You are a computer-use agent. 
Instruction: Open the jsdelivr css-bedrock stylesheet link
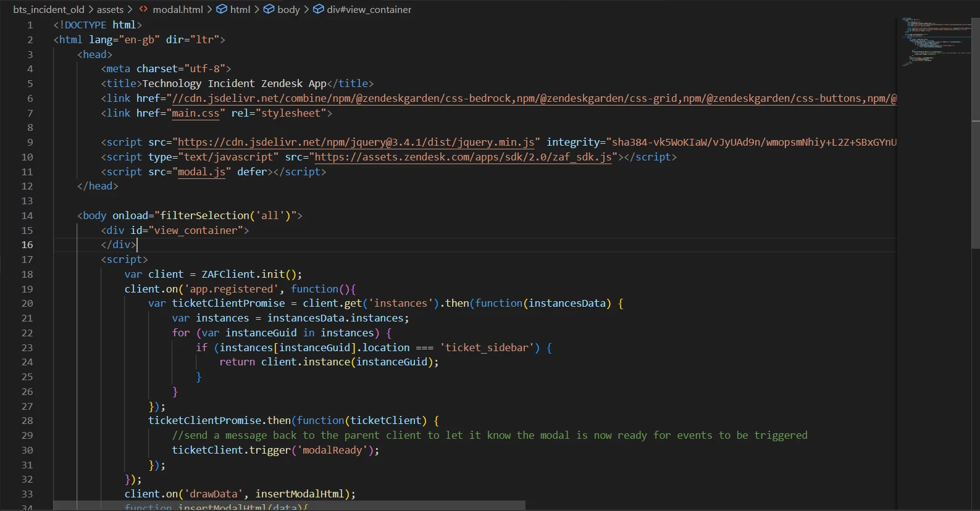coord(534,98)
